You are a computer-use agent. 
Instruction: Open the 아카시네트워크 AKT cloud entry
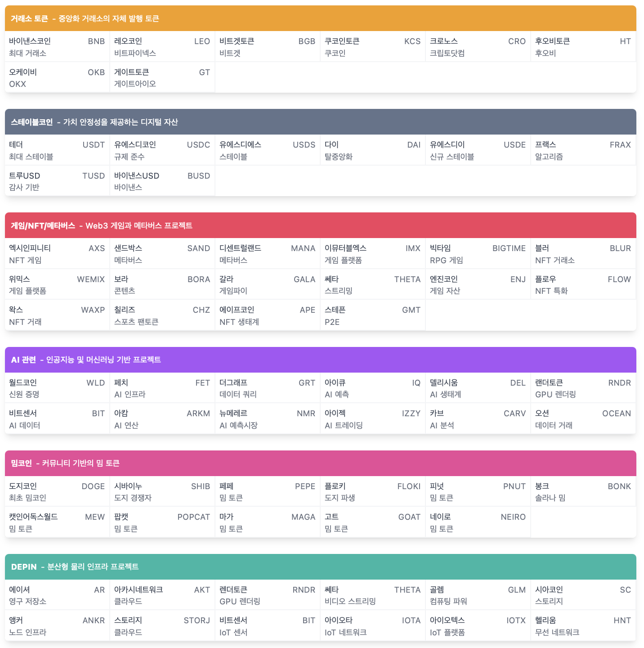pyautogui.click(x=162, y=595)
